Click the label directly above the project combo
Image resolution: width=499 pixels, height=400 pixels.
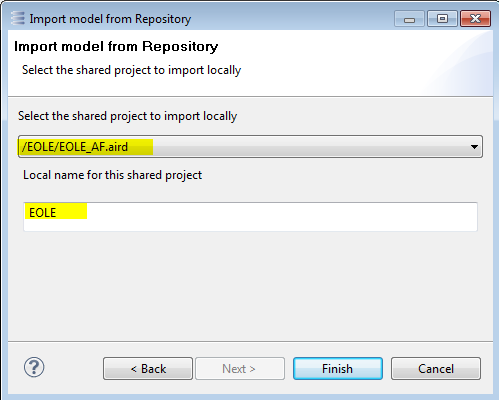pyautogui.click(x=127, y=116)
